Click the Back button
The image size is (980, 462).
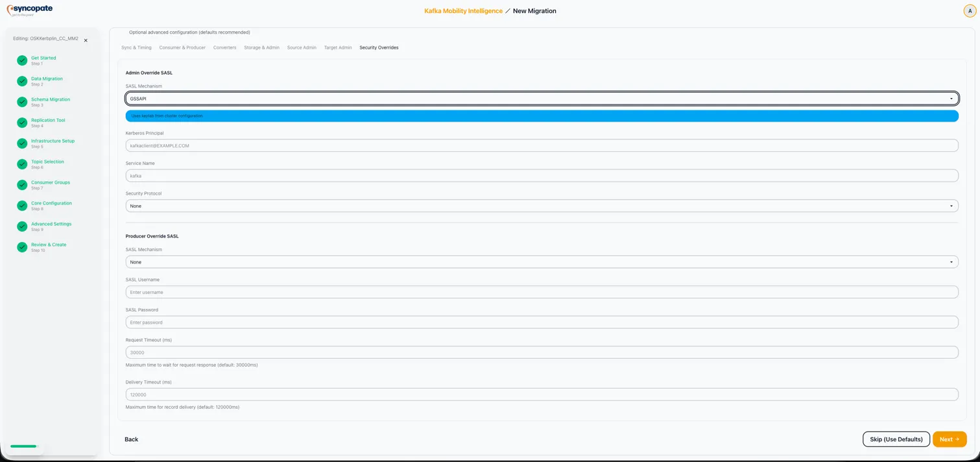coord(131,439)
